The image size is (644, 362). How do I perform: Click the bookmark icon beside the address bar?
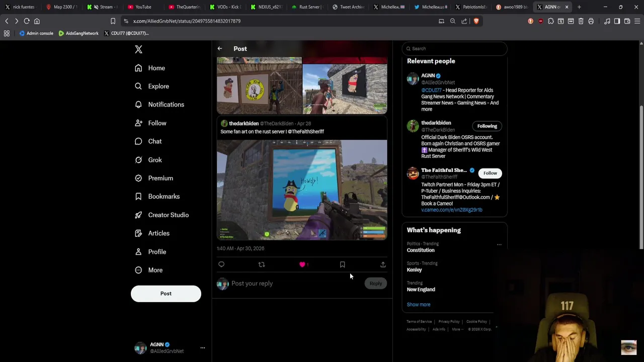pyautogui.click(x=113, y=21)
